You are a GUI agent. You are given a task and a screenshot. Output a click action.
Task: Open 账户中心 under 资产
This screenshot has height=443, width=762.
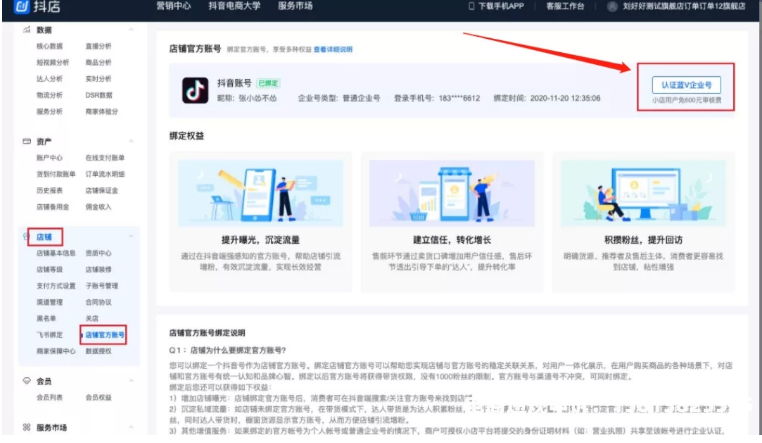49,158
